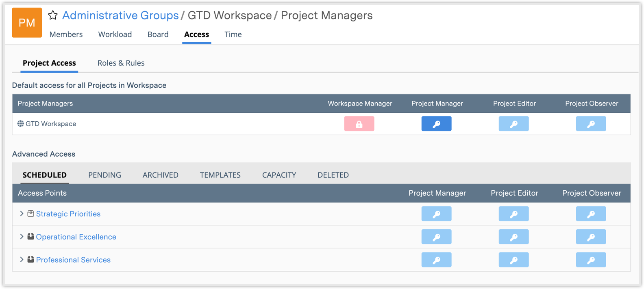Click Project Observer key for Professional Services
644x289 pixels.
tap(591, 260)
